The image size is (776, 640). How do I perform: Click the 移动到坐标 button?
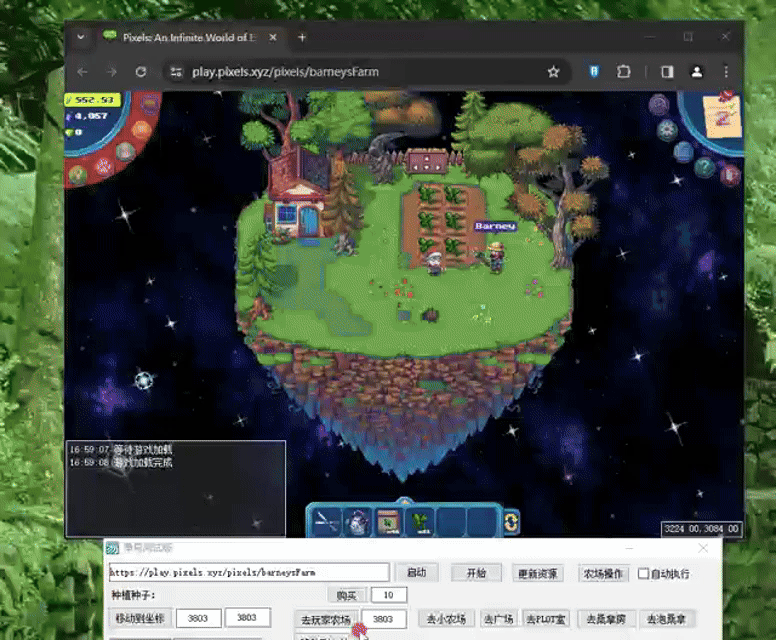pos(140,618)
